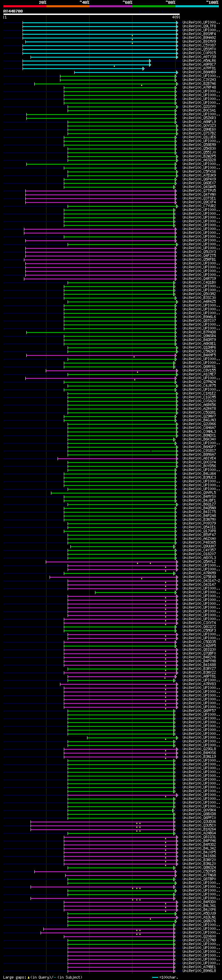
Task: Click the 409 query length number
Action: (x=175, y=17)
